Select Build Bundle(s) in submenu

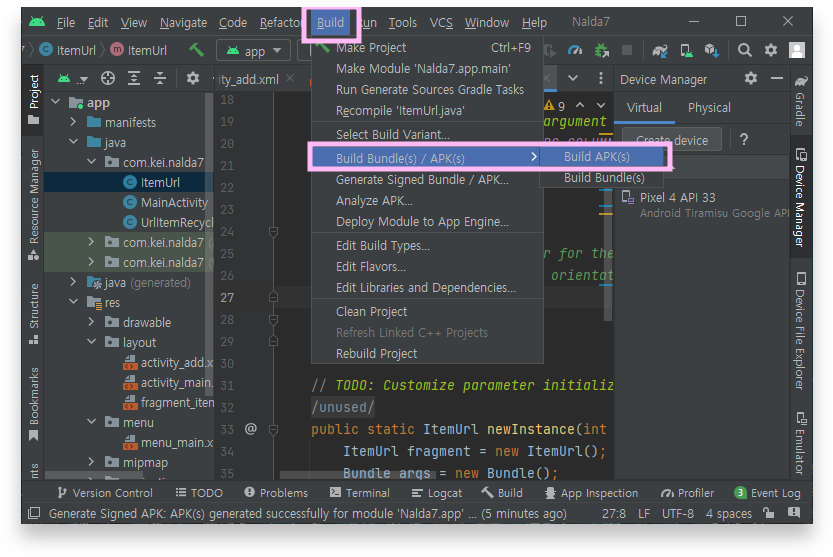click(602, 178)
